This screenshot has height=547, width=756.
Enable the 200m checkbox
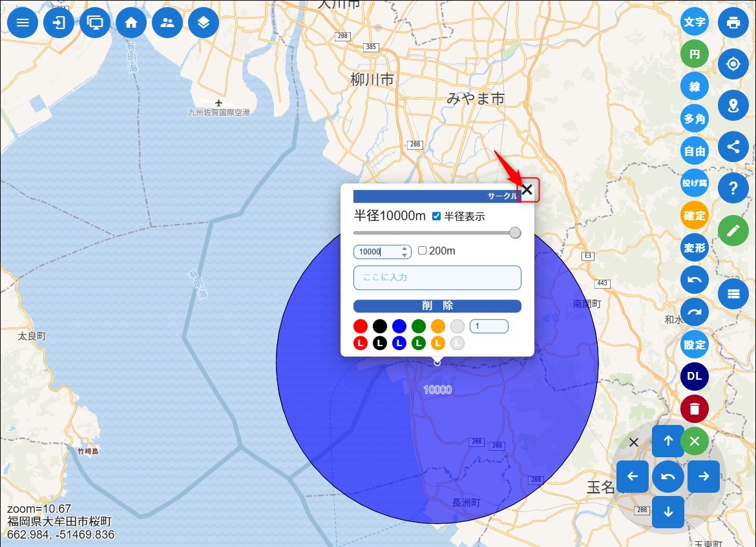(x=422, y=251)
